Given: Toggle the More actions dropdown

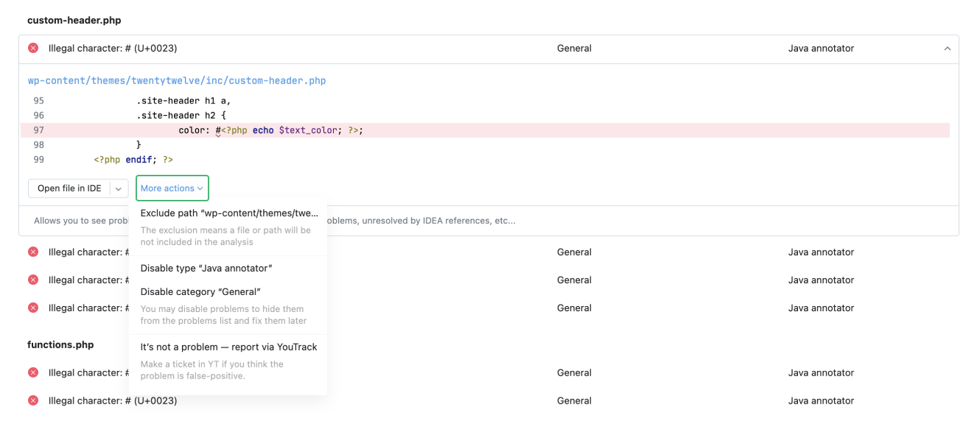Looking at the screenshot, I should point(172,189).
